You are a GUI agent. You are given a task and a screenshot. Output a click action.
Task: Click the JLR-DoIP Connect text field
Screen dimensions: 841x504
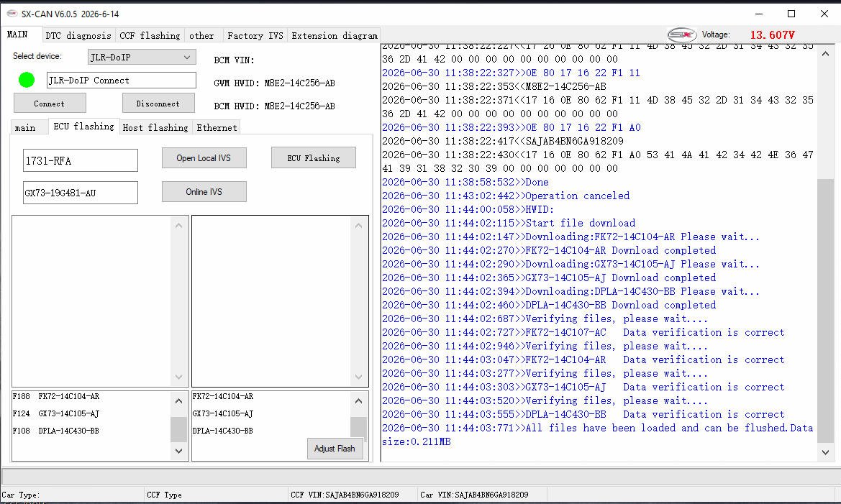tap(121, 81)
